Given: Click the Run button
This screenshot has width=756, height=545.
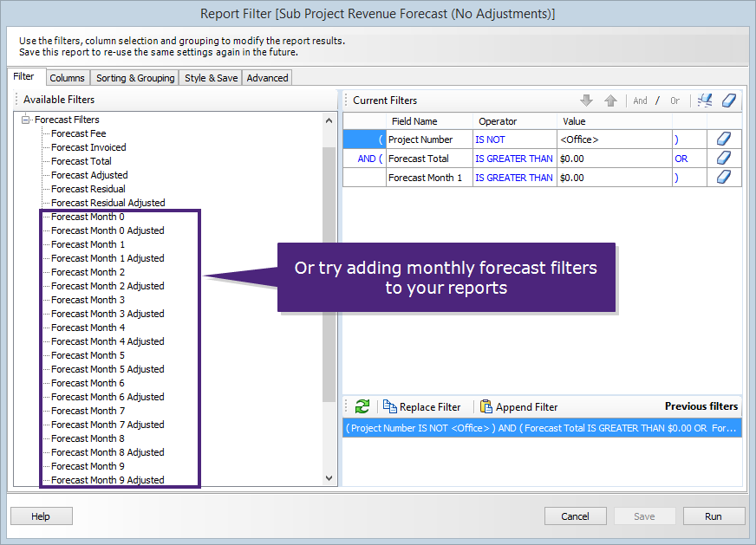Looking at the screenshot, I should point(713,516).
